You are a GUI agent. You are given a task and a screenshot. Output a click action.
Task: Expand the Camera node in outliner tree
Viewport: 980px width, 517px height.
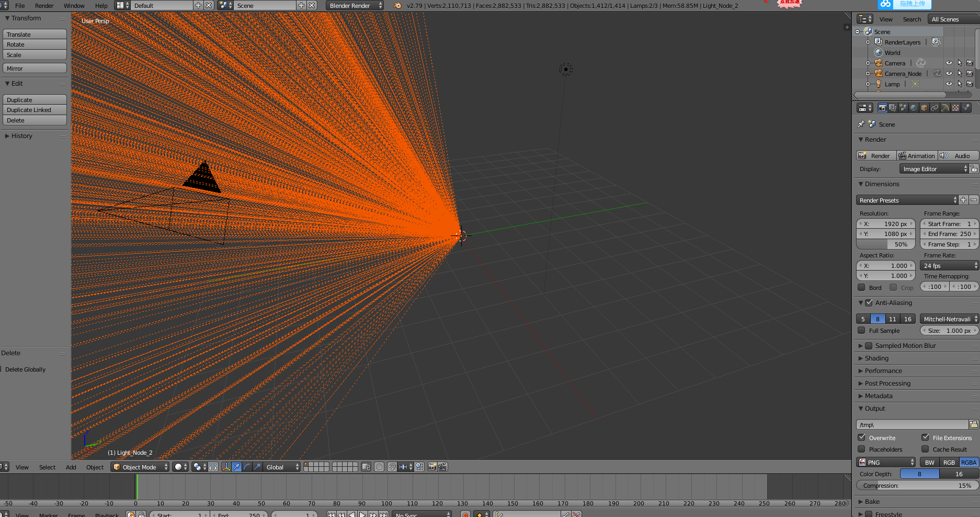868,63
